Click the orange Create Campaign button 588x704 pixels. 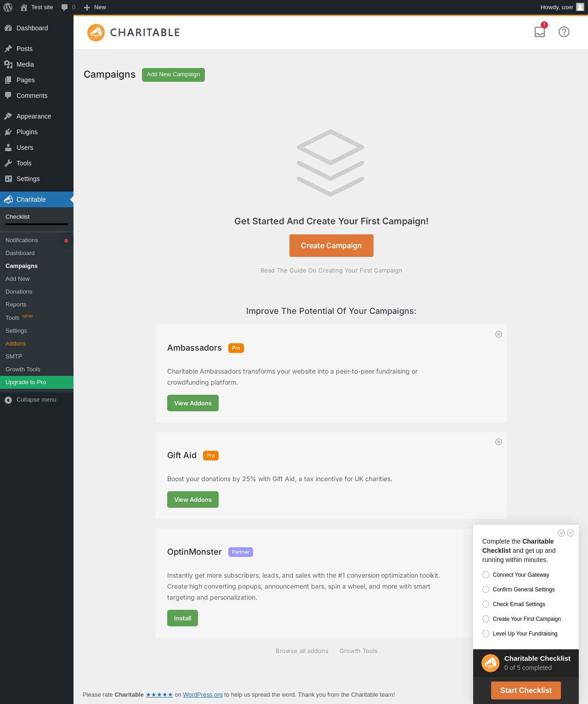(x=331, y=245)
